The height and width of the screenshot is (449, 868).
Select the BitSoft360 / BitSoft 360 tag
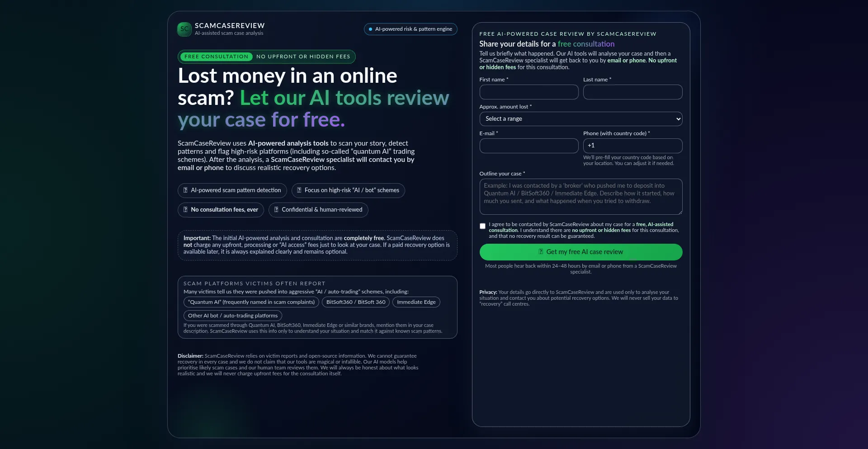point(356,302)
